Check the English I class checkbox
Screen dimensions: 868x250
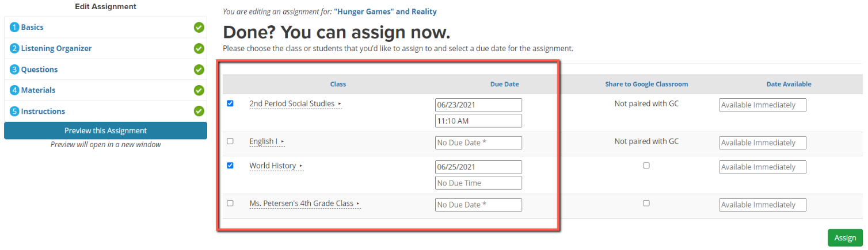(230, 141)
